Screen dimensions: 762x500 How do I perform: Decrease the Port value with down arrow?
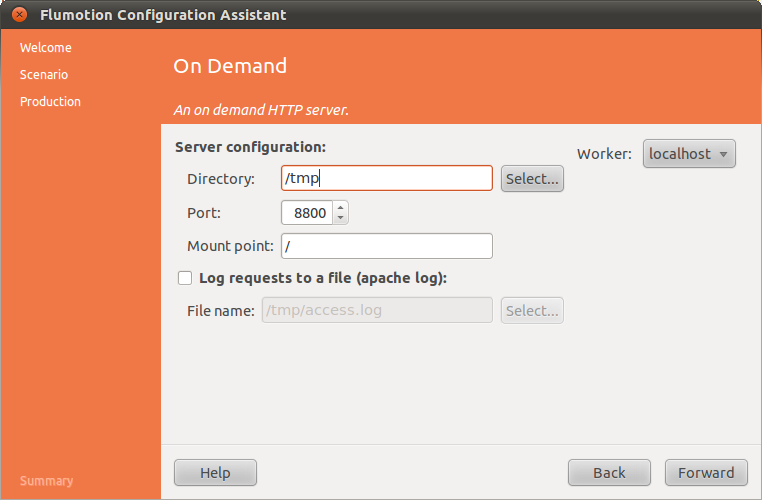(341, 218)
